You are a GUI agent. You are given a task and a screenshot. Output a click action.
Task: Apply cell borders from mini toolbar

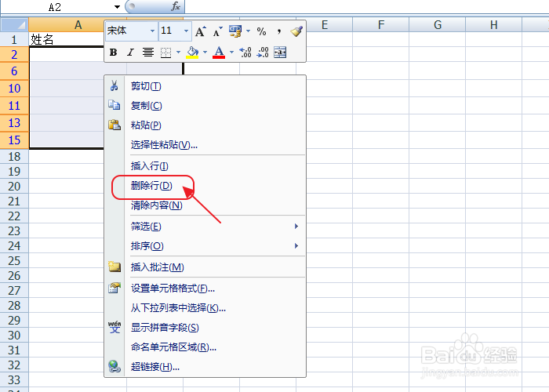[x=165, y=53]
